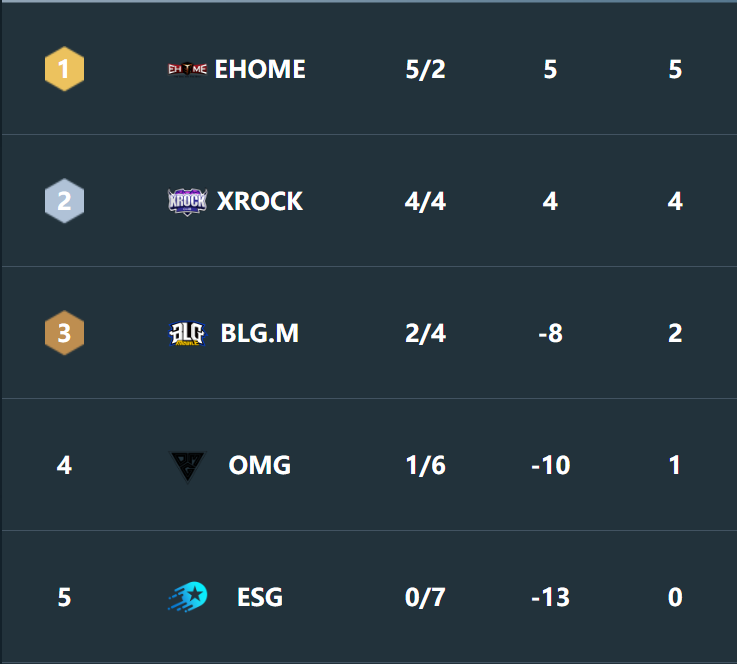The image size is (737, 664).
Task: Open the OMG team name
Action: (259, 465)
